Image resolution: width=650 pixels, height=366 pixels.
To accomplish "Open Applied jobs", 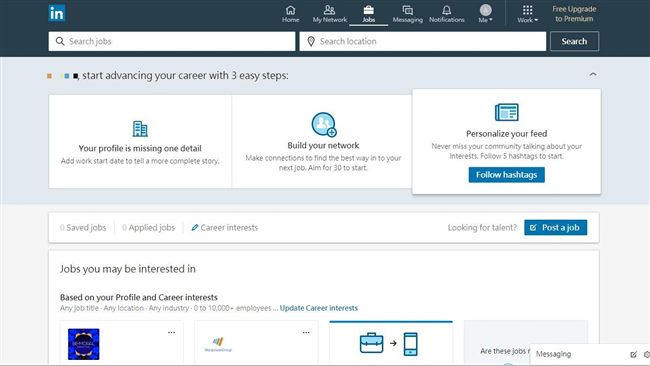I will click(148, 228).
